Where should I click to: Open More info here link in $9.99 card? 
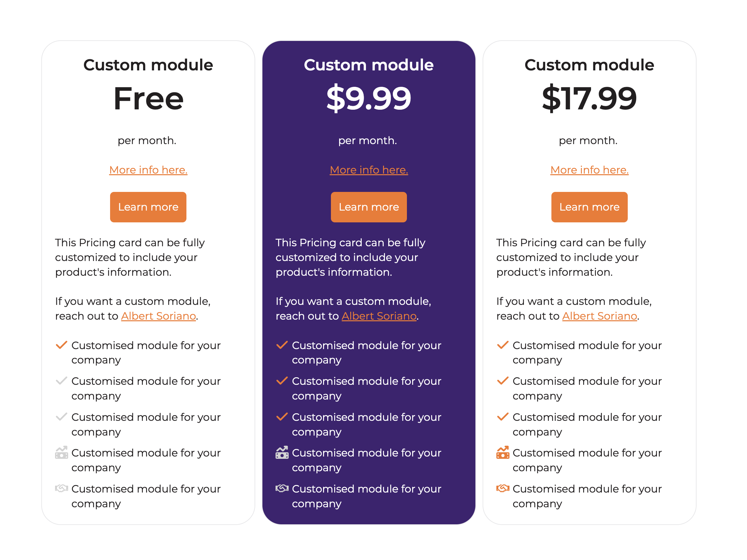[369, 170]
